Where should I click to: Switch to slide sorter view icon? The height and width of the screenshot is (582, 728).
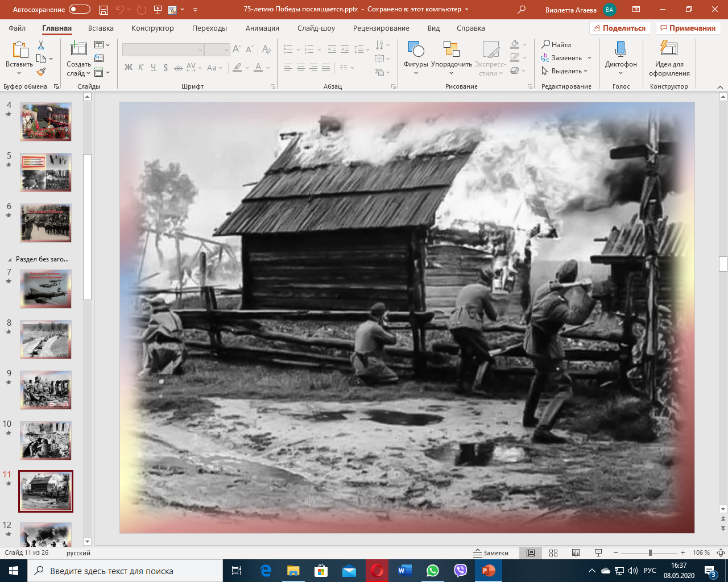[553, 553]
